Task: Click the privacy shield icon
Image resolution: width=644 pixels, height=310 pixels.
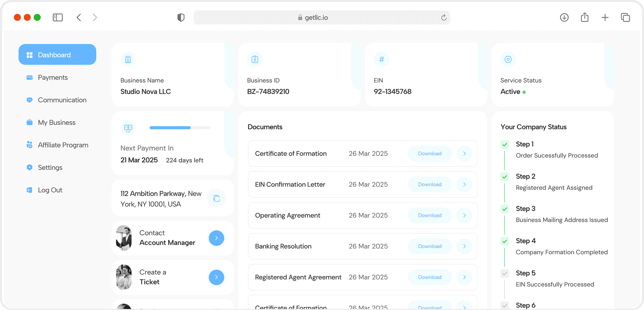Action: tap(181, 18)
